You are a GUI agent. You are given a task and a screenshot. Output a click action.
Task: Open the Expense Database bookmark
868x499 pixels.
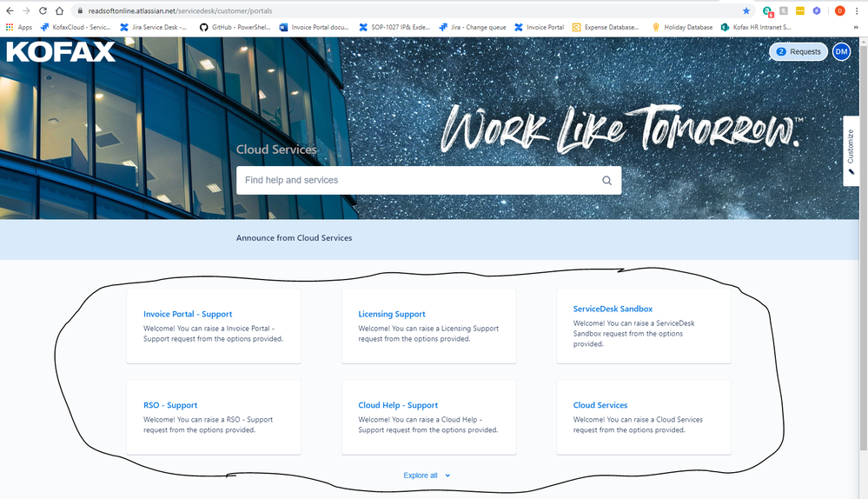[x=606, y=27]
